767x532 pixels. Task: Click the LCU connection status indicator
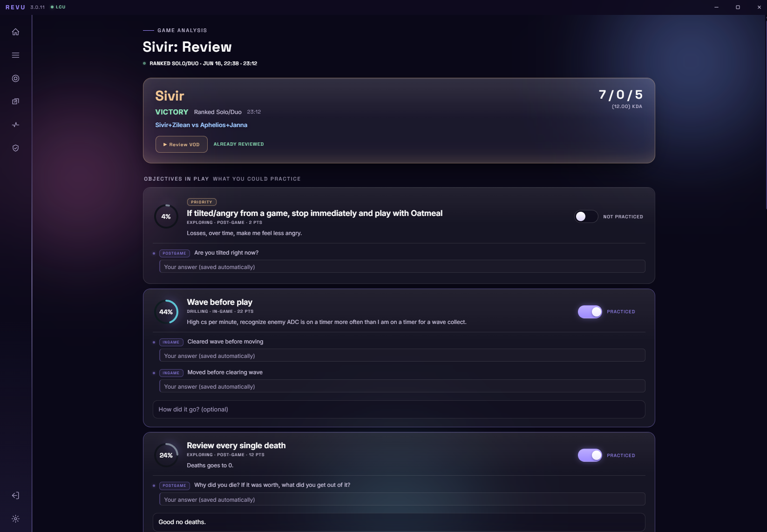pyautogui.click(x=58, y=7)
